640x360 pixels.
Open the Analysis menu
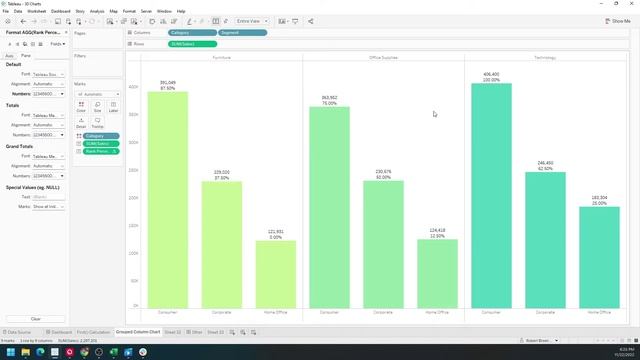point(97,11)
